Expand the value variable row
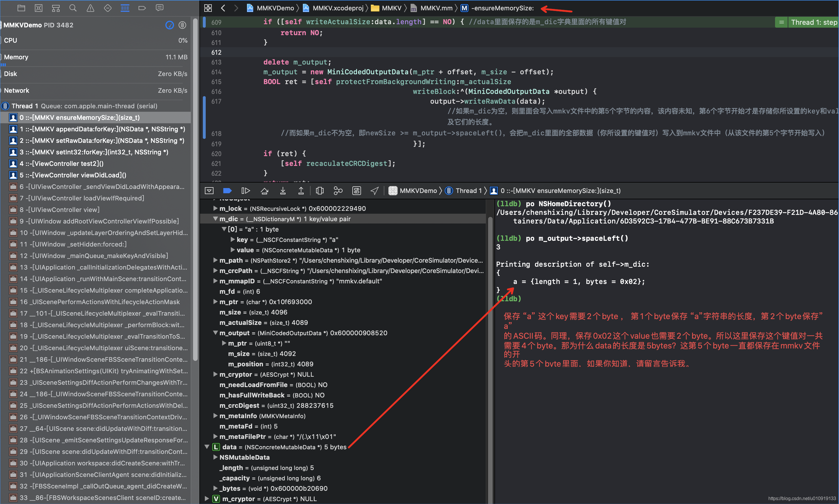 click(233, 250)
